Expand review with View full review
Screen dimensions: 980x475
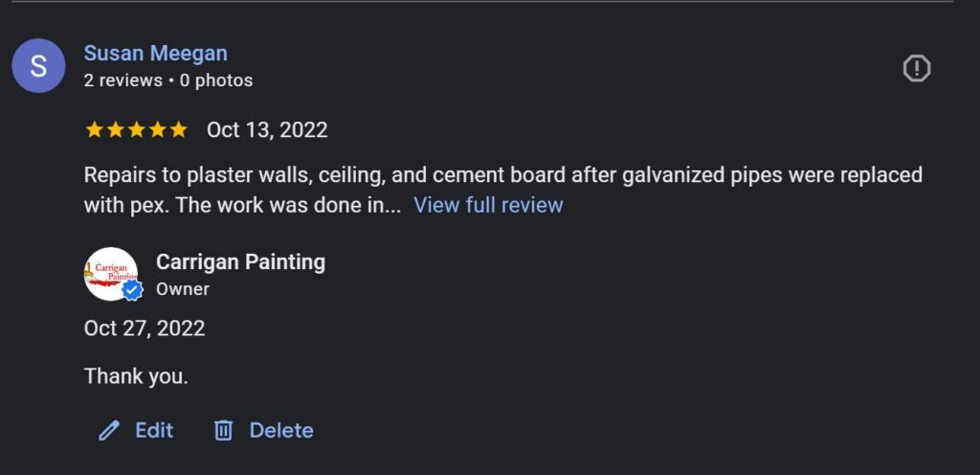(x=488, y=205)
